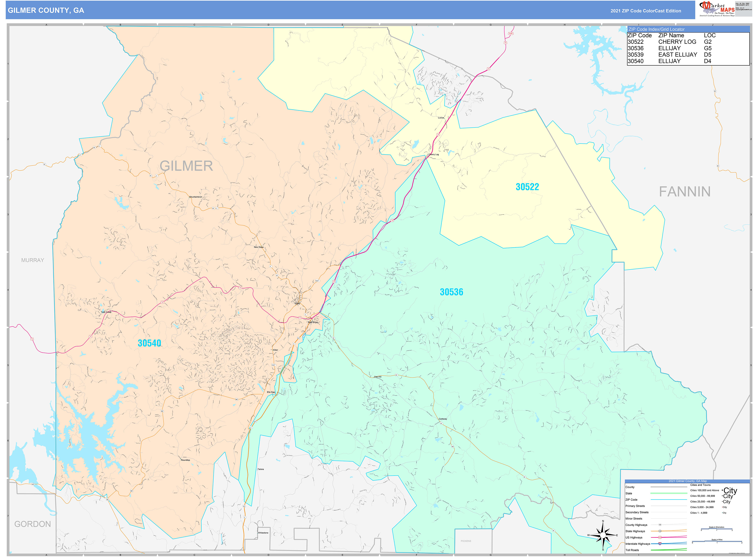Click the cyan ZIP Code line sample in legend

click(x=669, y=499)
